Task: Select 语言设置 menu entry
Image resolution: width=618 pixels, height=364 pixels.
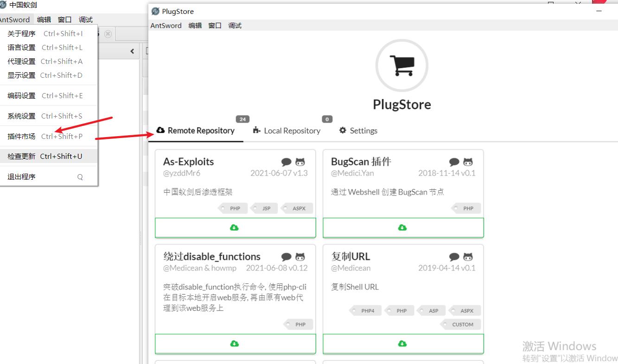Action: point(49,47)
